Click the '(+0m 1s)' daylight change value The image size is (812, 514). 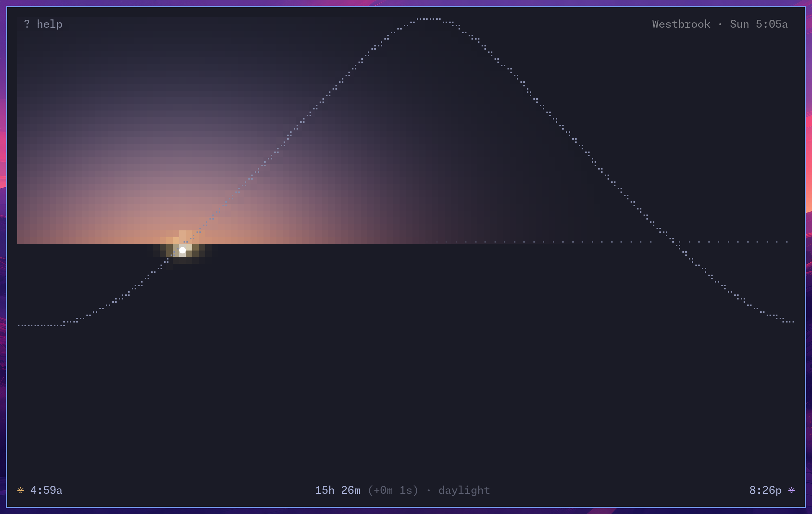point(393,490)
